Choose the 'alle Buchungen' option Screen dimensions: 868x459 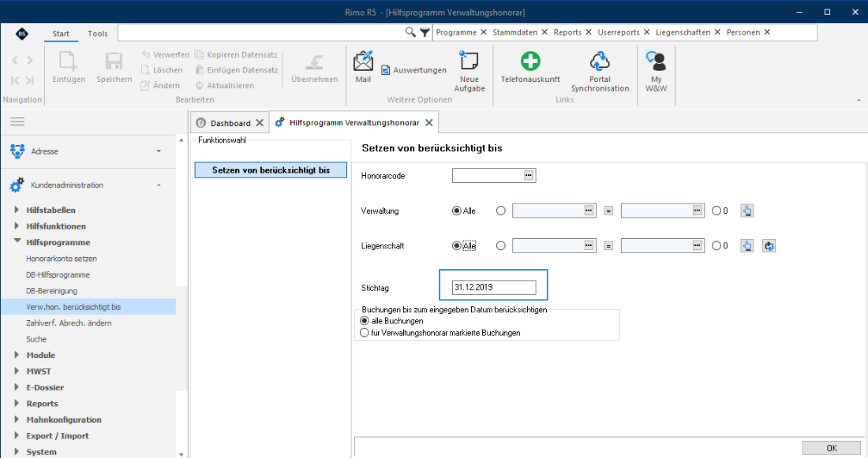tap(365, 321)
